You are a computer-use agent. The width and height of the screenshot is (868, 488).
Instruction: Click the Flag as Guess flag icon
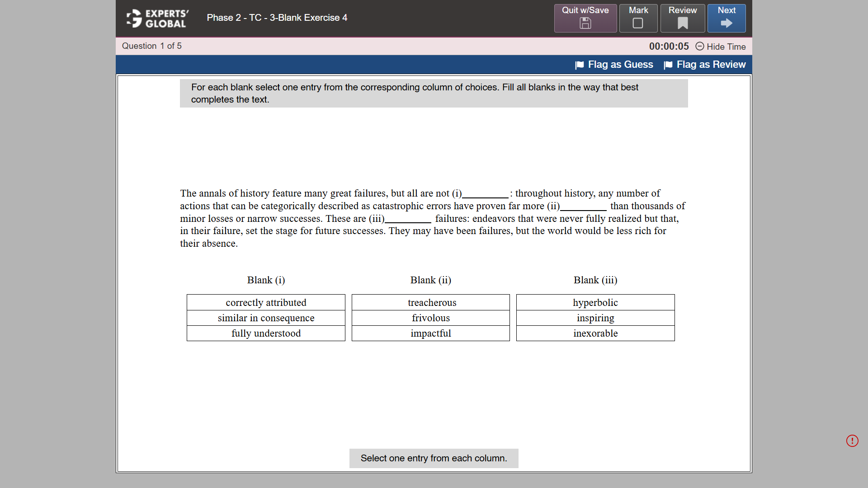pos(580,65)
